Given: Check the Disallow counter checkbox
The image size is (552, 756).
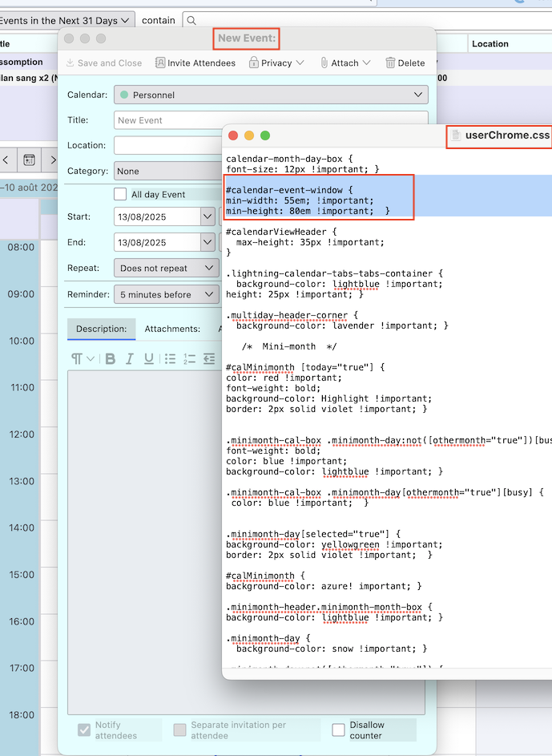Looking at the screenshot, I should tap(338, 730).
